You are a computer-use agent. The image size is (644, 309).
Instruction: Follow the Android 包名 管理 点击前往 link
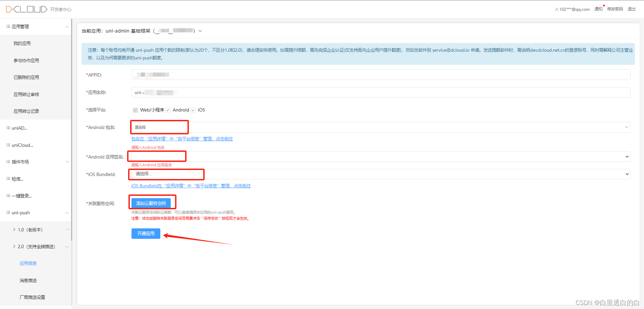coord(182,139)
